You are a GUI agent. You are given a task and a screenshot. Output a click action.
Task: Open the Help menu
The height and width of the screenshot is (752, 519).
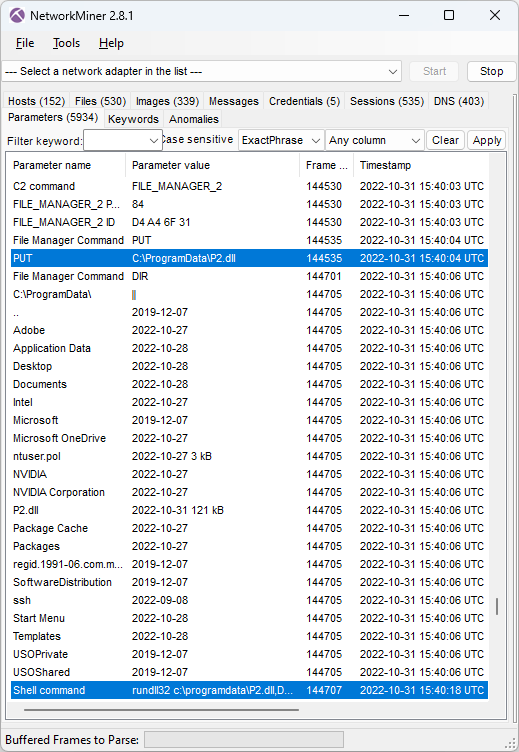point(111,43)
